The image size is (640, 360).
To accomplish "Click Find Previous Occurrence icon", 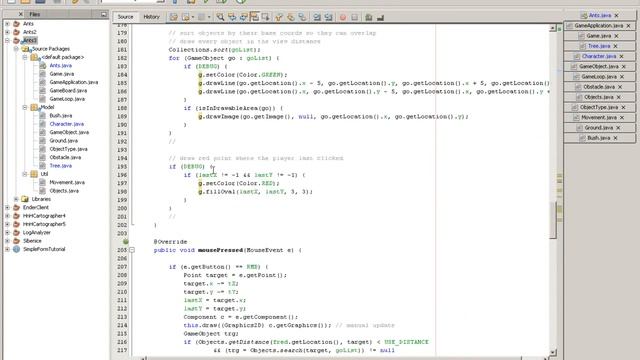I will tap(232, 17).
